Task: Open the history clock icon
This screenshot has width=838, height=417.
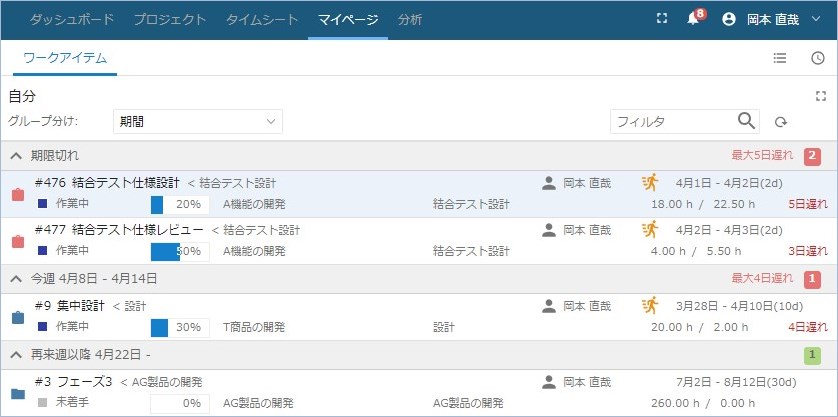Action: coord(817,58)
